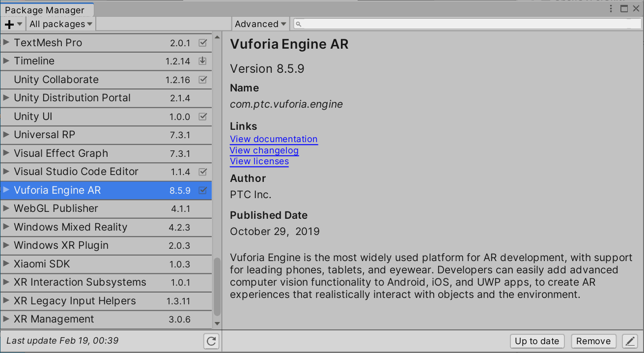The image size is (644, 353).
Task: Select Visual Studio Code Editor package
Action: (106, 172)
